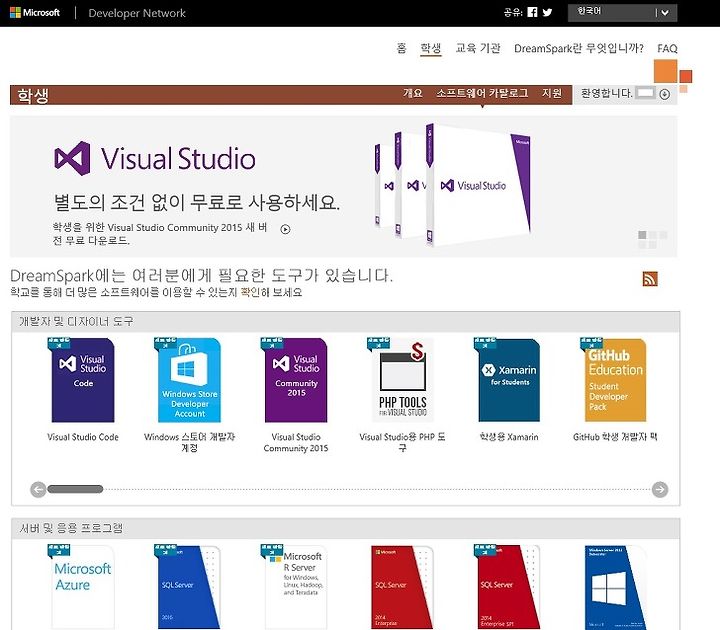Viewport: 720px width, 630px height.
Task: Click the carousel scrollbar thumb
Action: (x=75, y=489)
